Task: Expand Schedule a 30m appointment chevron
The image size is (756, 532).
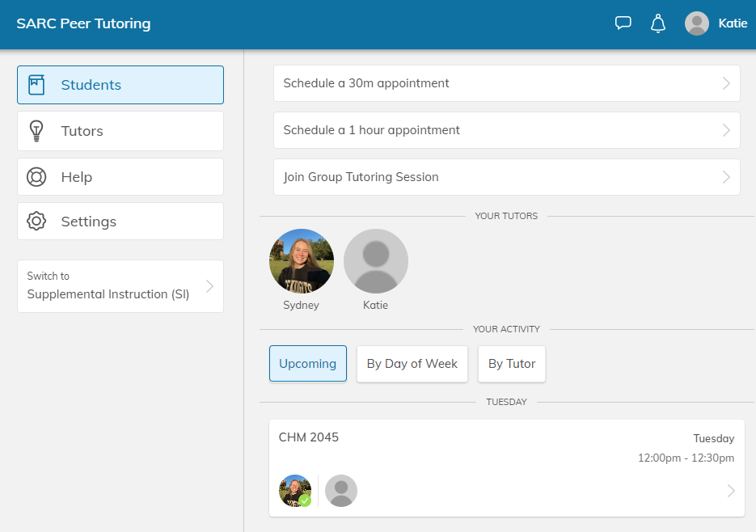Action: [726, 83]
